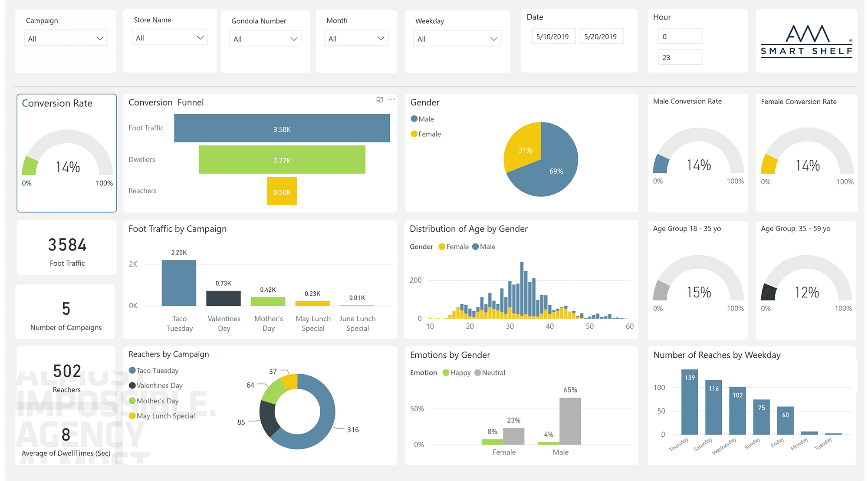The width and height of the screenshot is (868, 481).
Task: Toggle the Male legend in Gender chart
Action: [422, 119]
